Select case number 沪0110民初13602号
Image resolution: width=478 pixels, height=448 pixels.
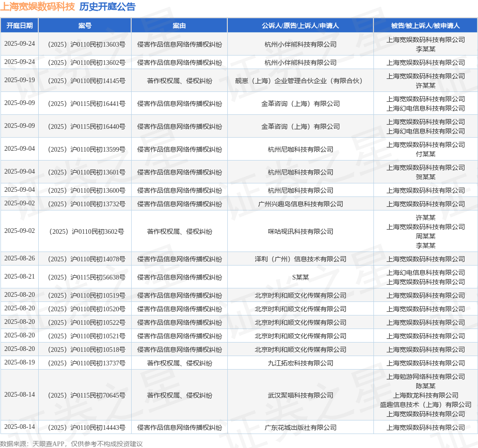(86, 63)
